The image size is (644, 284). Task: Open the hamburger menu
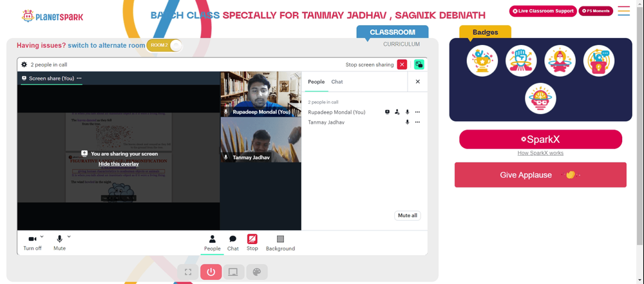pyautogui.click(x=623, y=11)
